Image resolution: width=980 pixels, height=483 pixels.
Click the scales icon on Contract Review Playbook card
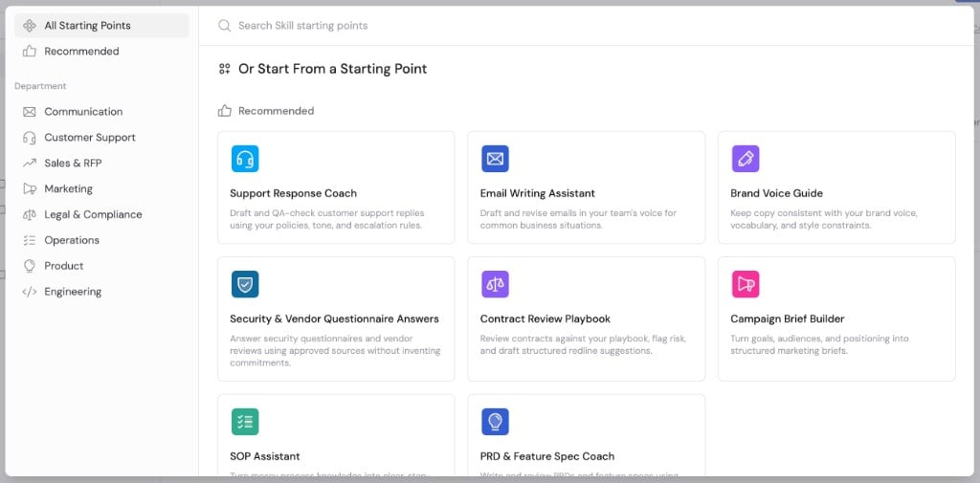[495, 284]
